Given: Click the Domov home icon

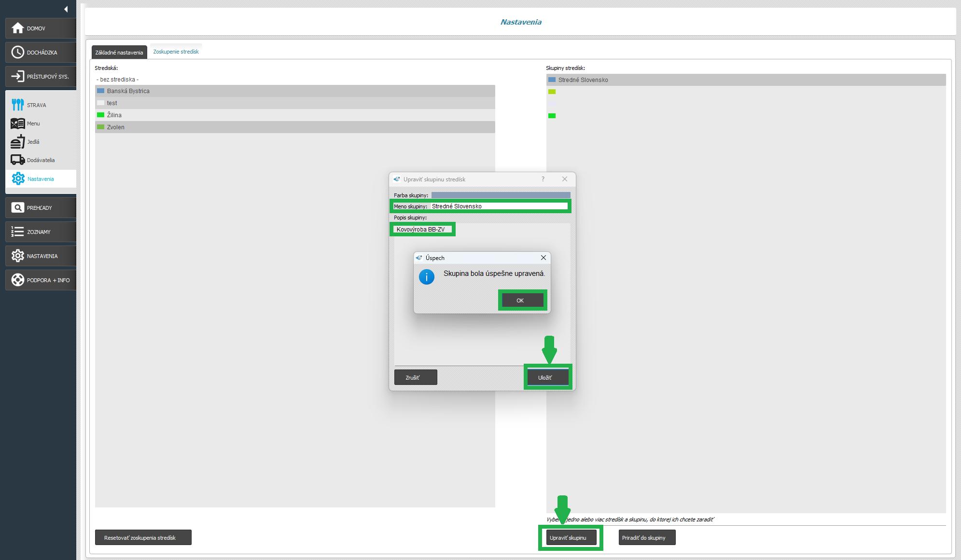Looking at the screenshot, I should (x=18, y=28).
